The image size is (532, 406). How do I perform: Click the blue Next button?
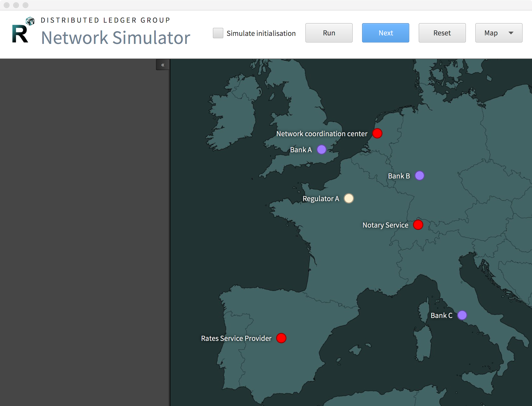[386, 33]
